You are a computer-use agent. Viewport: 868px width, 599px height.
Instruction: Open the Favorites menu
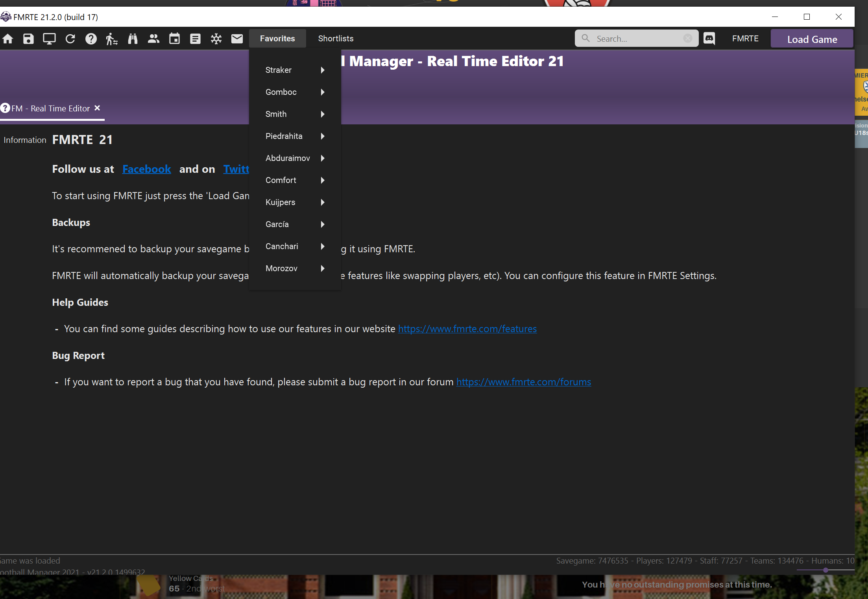[277, 39]
